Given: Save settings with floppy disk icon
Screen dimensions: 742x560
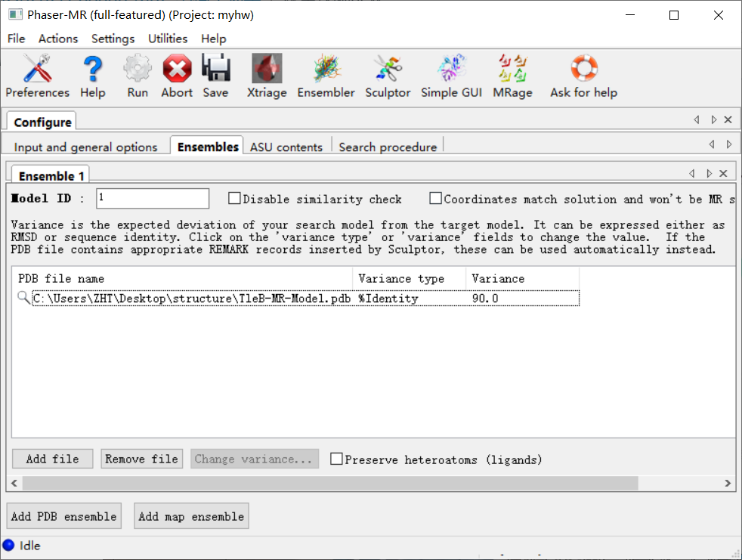Looking at the screenshot, I should pos(216,69).
